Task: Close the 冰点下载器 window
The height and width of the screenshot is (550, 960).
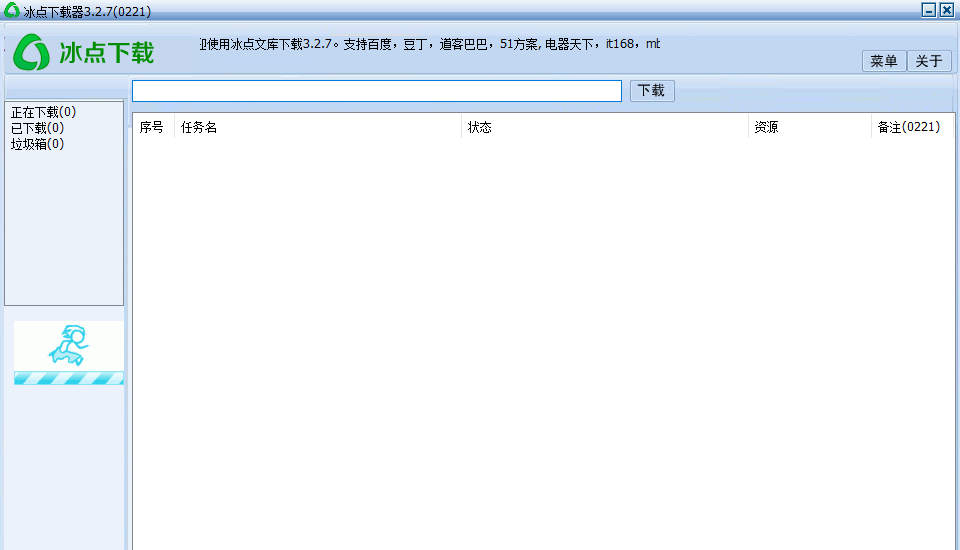Action: [x=946, y=10]
